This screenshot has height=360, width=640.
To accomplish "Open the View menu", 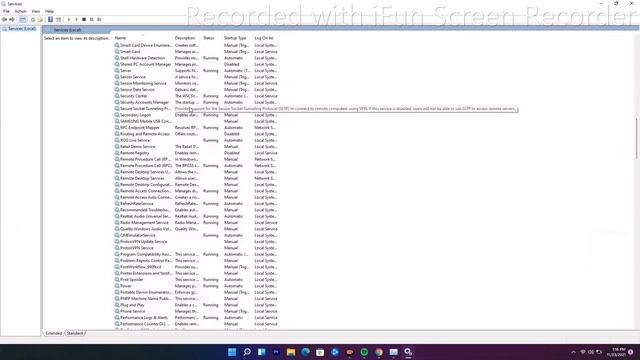I will tap(36, 11).
